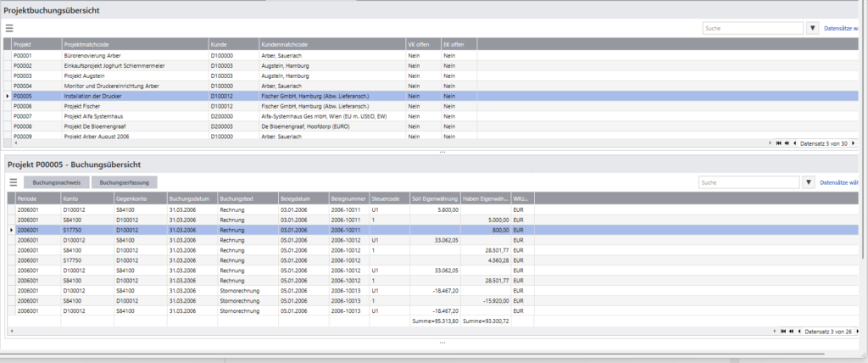Click the Buchungsnachweis button

click(x=57, y=182)
